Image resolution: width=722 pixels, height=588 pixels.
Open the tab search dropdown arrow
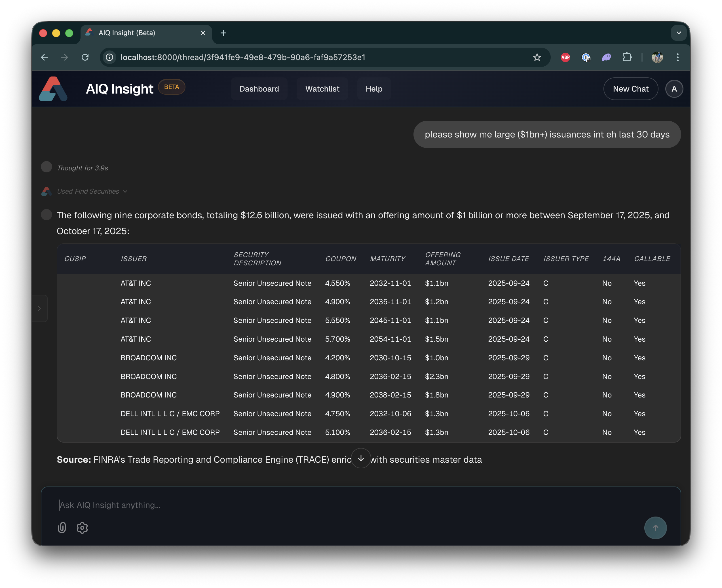tap(678, 33)
